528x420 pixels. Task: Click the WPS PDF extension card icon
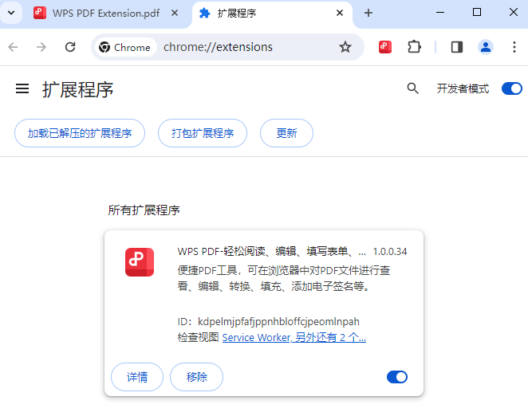point(140,262)
